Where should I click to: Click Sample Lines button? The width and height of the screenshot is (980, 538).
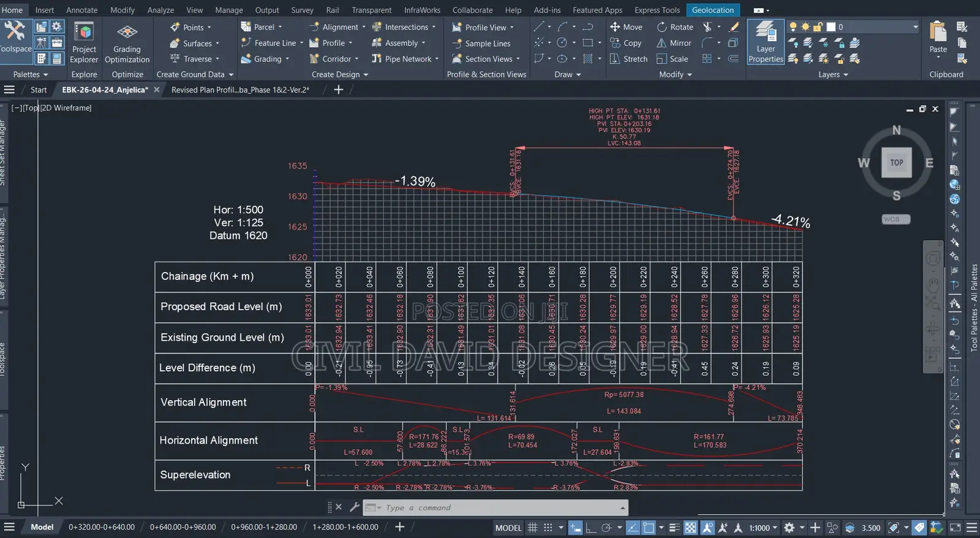tap(481, 43)
